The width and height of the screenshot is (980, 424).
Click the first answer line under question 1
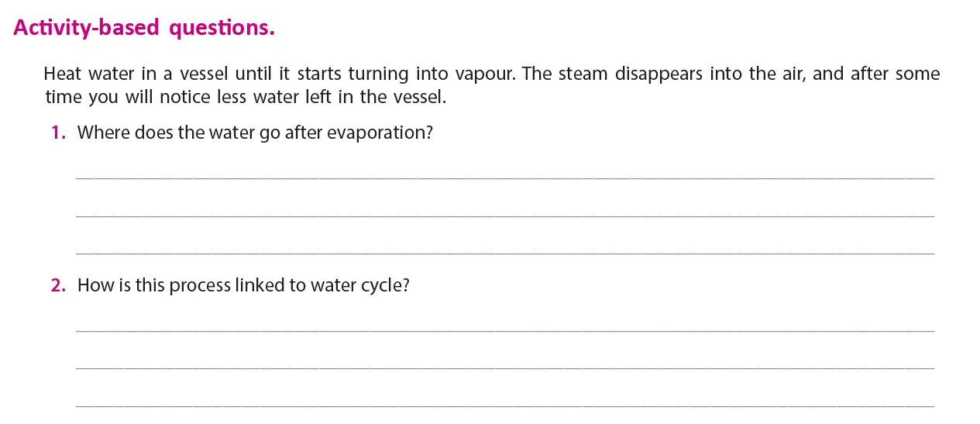tap(505, 178)
